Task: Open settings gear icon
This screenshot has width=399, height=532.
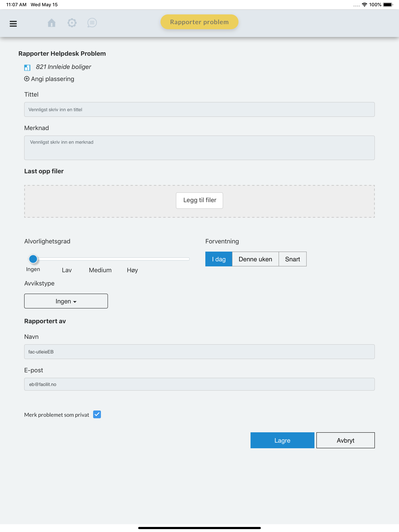Action: coord(72,23)
